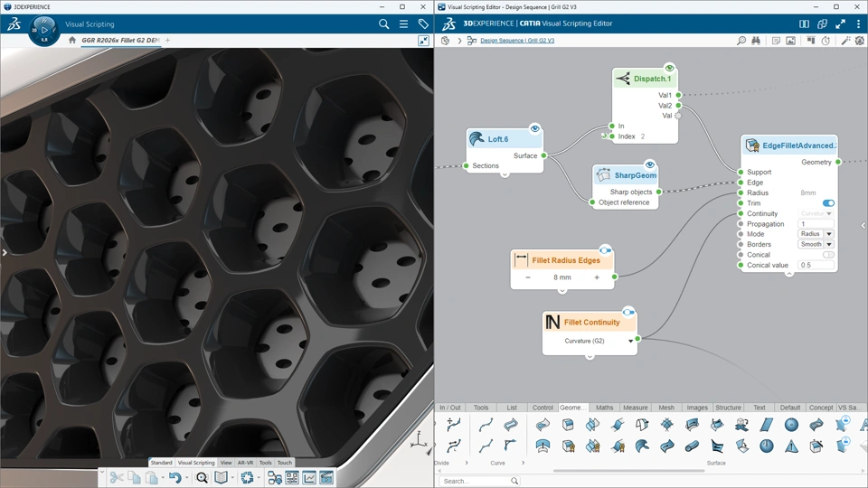Open the three-dot menu in editor header
This screenshot has height=488, width=868.
(x=859, y=23)
